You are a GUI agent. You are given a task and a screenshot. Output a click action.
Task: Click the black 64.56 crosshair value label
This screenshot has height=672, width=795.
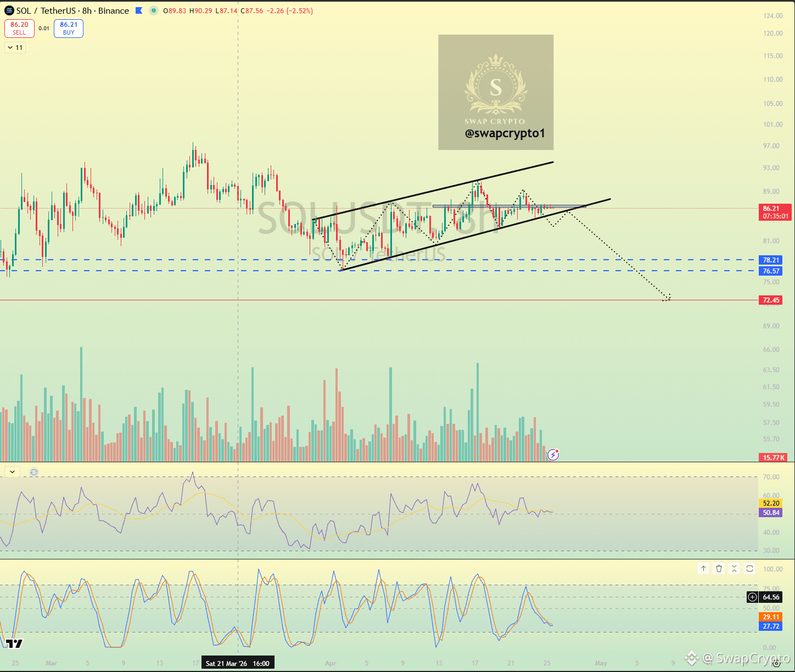[x=771, y=597]
